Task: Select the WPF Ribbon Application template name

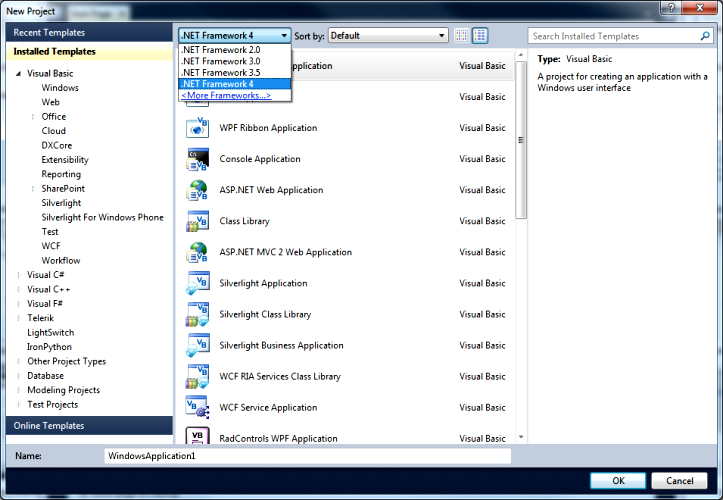Action: 268,128
